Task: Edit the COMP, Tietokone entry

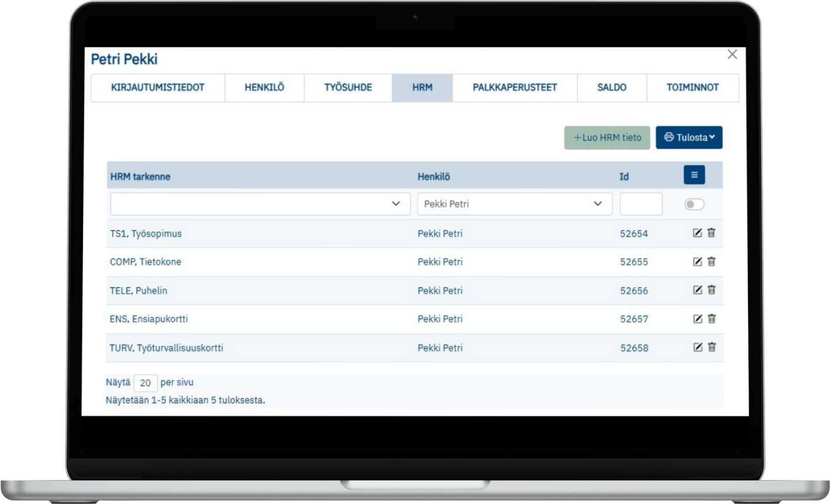Action: [x=697, y=262]
